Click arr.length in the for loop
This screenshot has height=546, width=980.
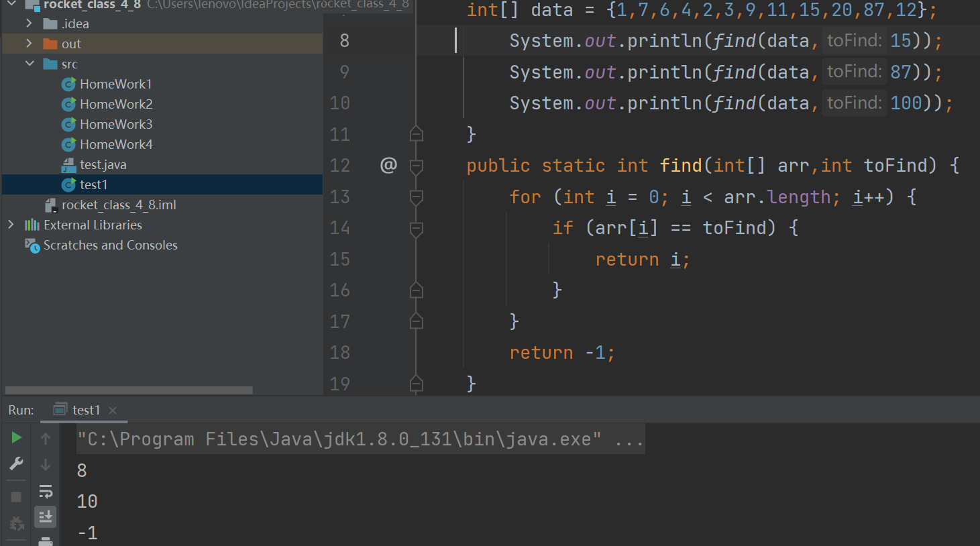point(777,197)
